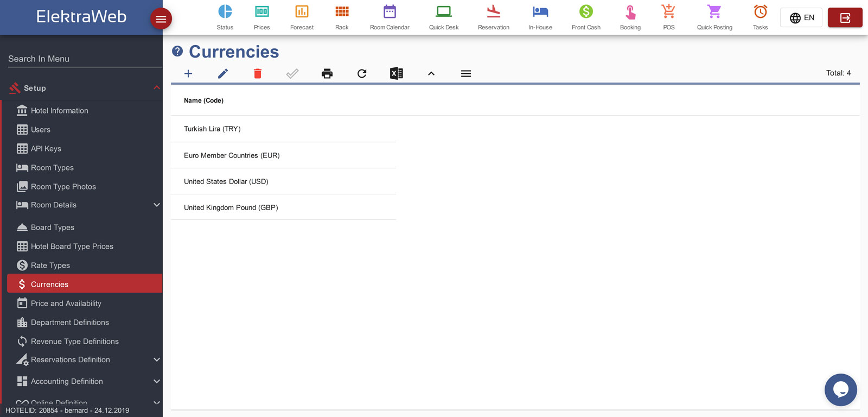This screenshot has height=417, width=868.
Task: Open the toolbar three-line options menu
Action: coord(466,73)
